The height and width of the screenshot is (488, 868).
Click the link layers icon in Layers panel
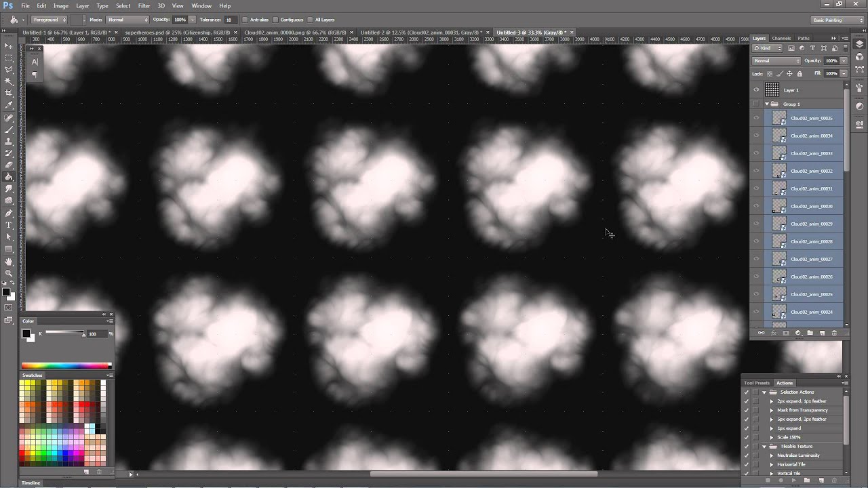761,333
